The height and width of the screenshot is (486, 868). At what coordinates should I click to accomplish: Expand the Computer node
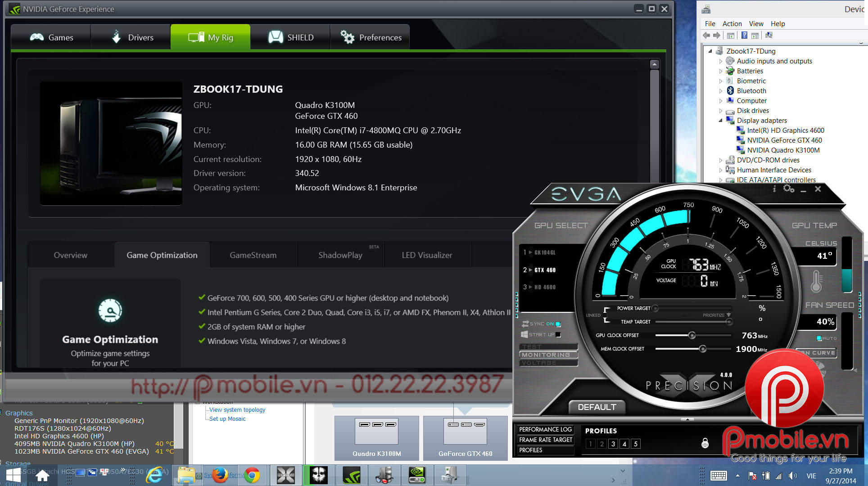(x=721, y=101)
